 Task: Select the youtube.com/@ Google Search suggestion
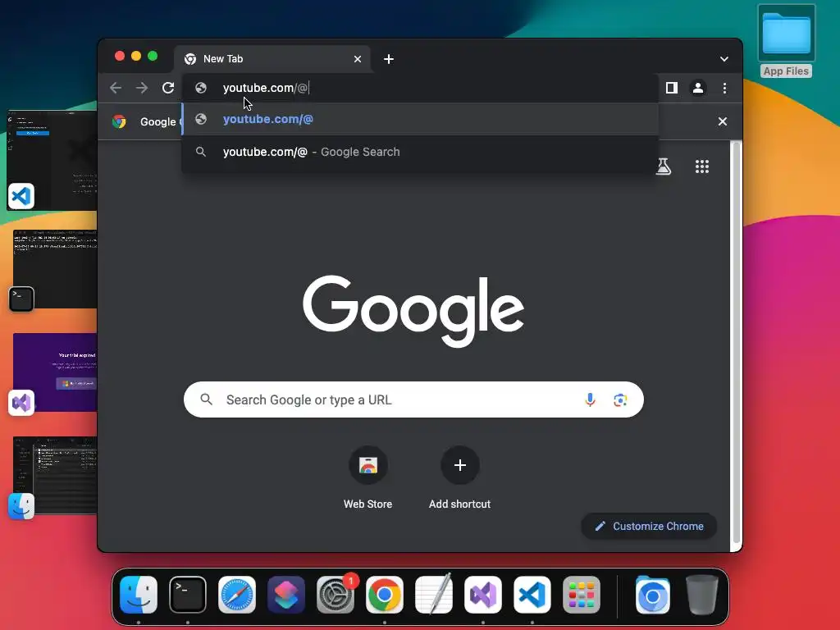[420, 152]
